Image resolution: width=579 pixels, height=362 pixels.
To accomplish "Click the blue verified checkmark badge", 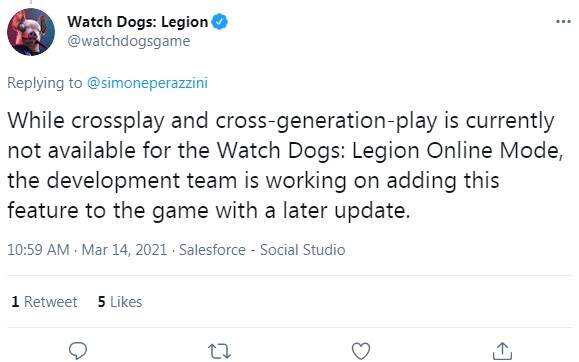I will click(220, 21).
